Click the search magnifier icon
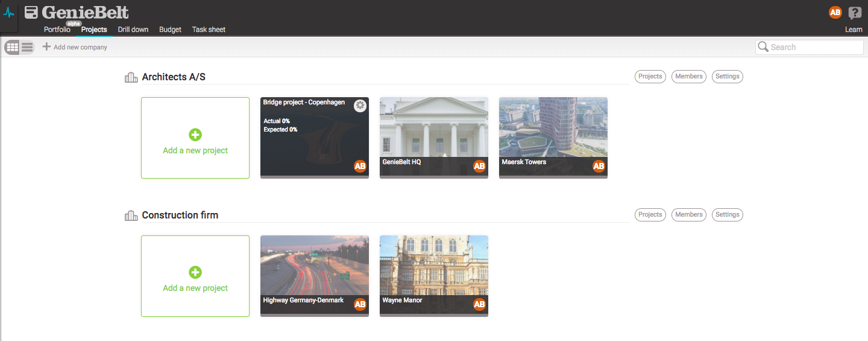Viewport: 868px width, 341px height. tap(763, 47)
